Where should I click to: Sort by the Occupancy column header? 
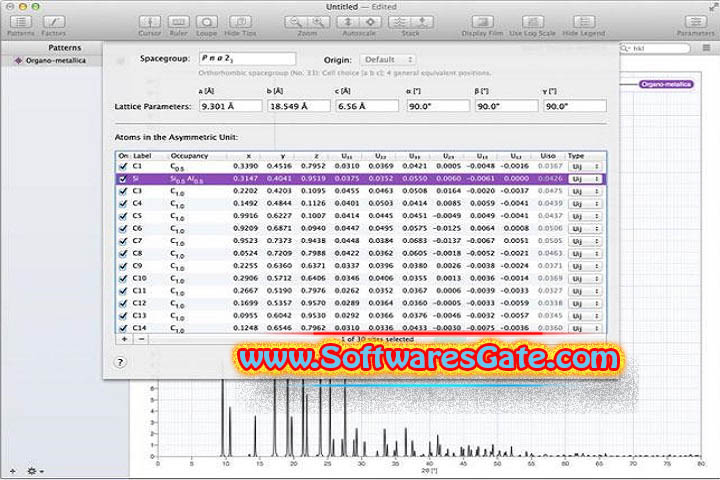[x=189, y=156]
